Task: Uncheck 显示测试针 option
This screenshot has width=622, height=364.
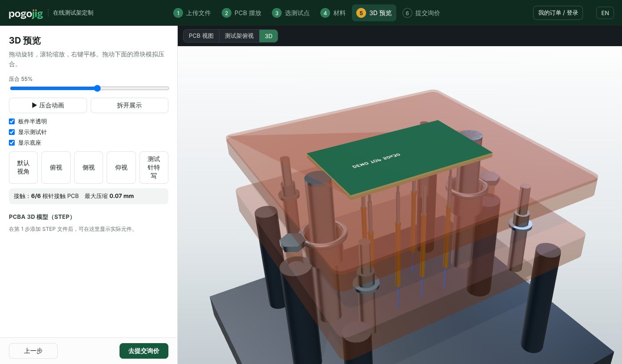Action: 12,132
